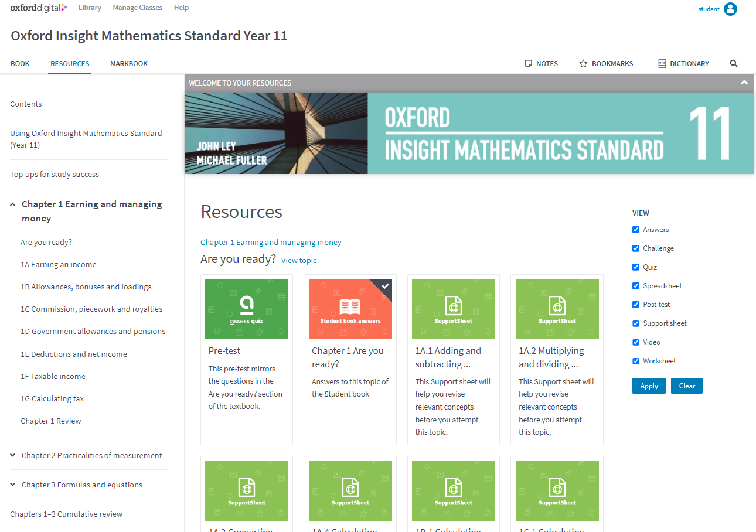Open Library in the top menu
Image resolution: width=756 pixels, height=532 pixels.
90,8
